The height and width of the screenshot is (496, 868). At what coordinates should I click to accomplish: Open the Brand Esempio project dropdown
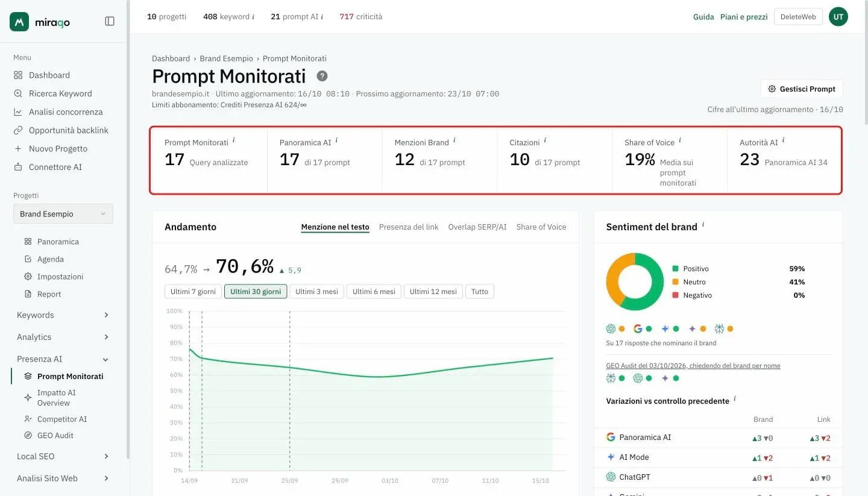pos(63,214)
